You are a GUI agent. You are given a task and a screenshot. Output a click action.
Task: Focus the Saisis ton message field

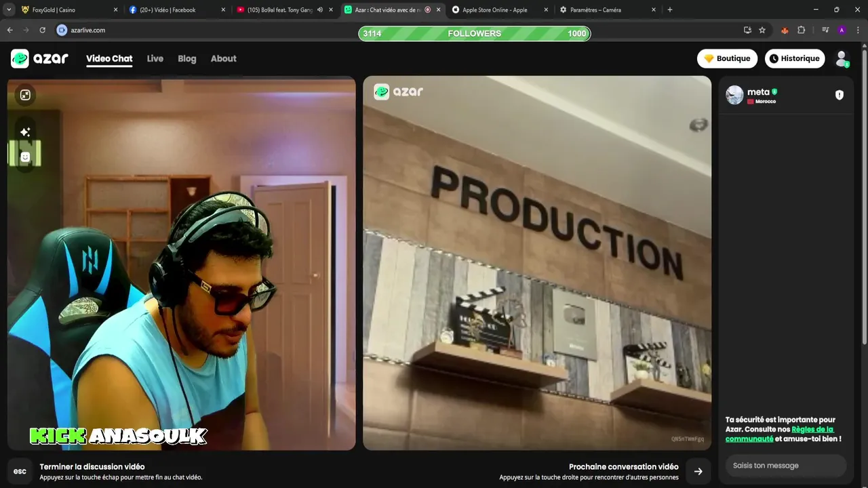click(x=786, y=466)
